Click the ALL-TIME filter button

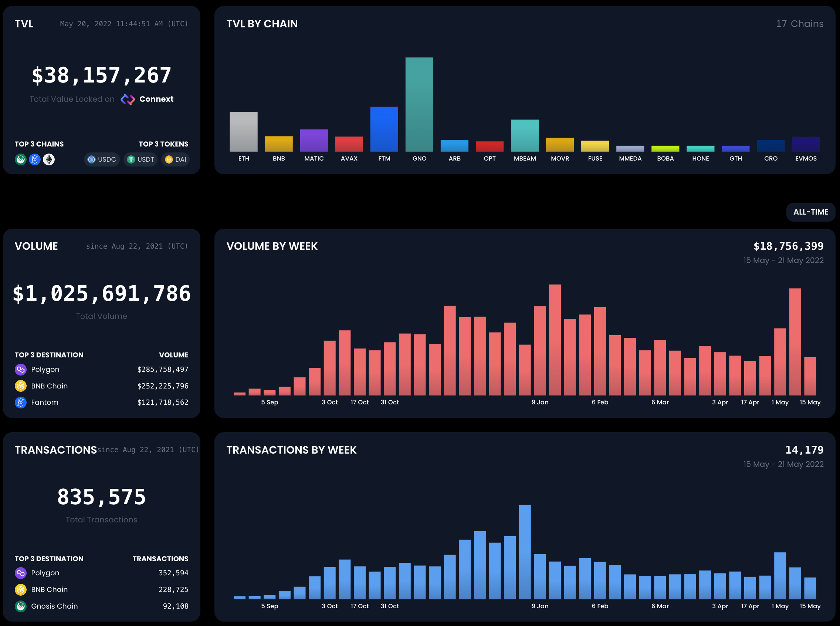point(810,212)
